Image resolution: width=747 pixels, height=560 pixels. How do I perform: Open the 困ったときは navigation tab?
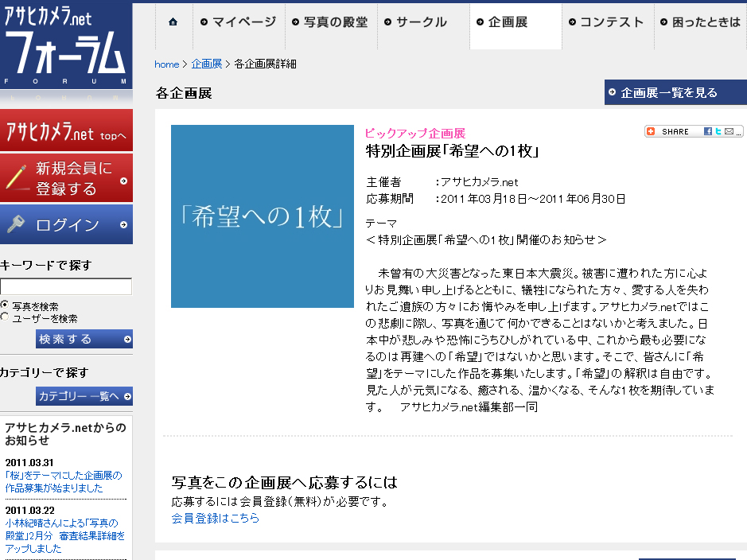pyautogui.click(x=701, y=22)
